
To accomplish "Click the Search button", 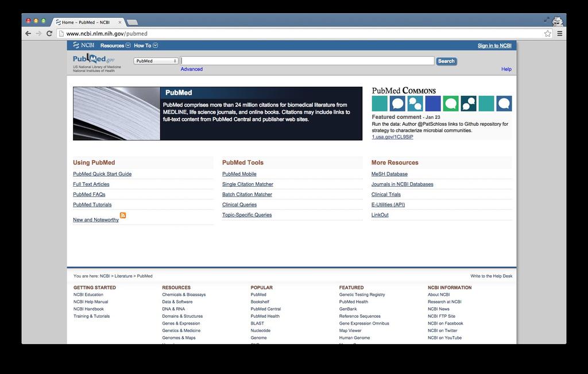I will click(x=446, y=61).
